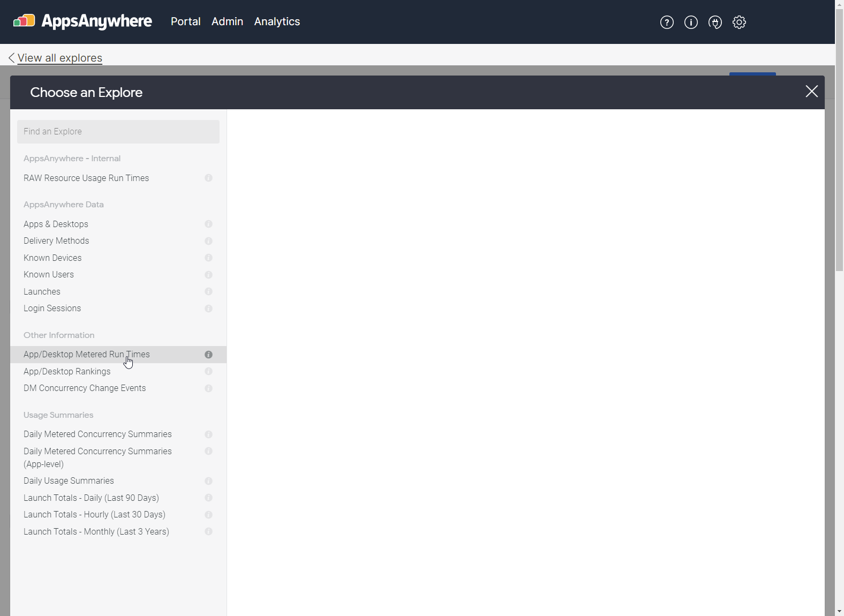The height and width of the screenshot is (616, 844).
Task: Click the AppsAnywhere logo
Action: (x=83, y=21)
